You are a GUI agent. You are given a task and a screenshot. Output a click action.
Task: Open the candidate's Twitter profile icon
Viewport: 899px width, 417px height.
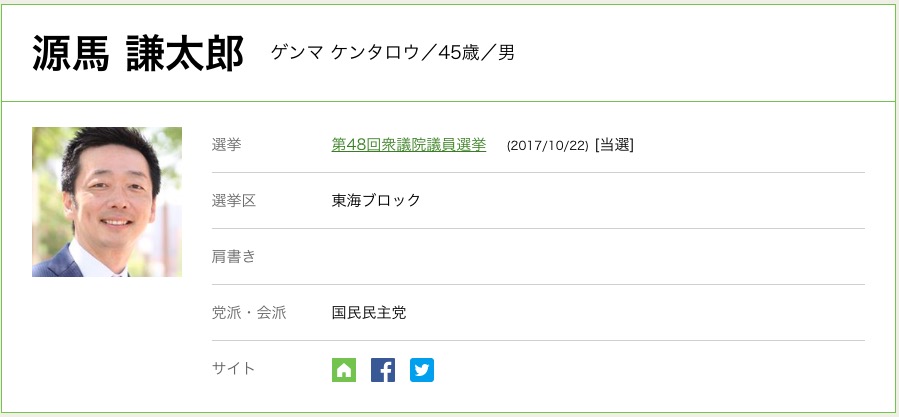pos(422,370)
